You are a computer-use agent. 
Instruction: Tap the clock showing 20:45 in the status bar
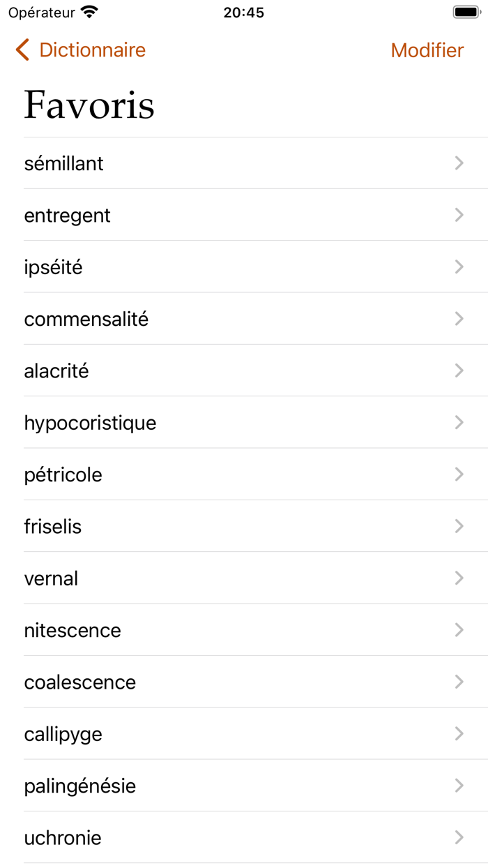coord(244,13)
